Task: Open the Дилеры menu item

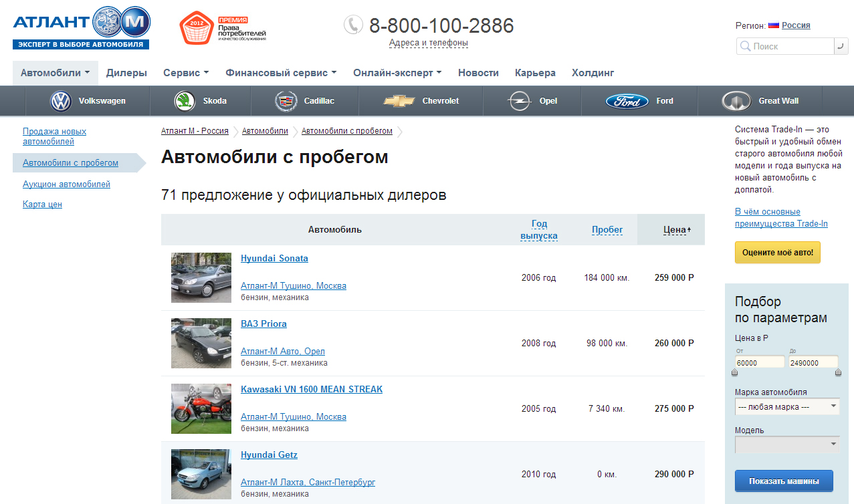Action: pyautogui.click(x=126, y=73)
